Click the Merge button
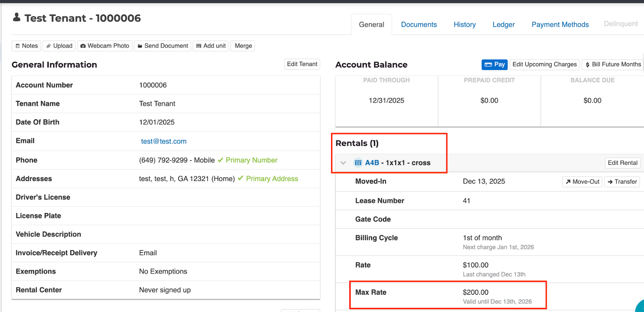The width and height of the screenshot is (644, 312). click(243, 46)
